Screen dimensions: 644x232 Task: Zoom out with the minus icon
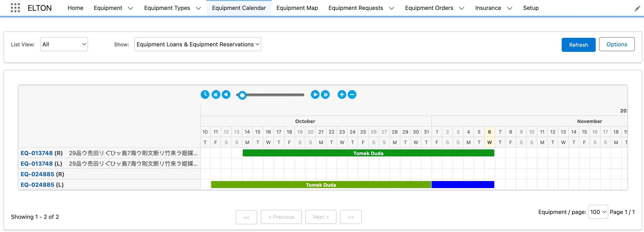352,95
